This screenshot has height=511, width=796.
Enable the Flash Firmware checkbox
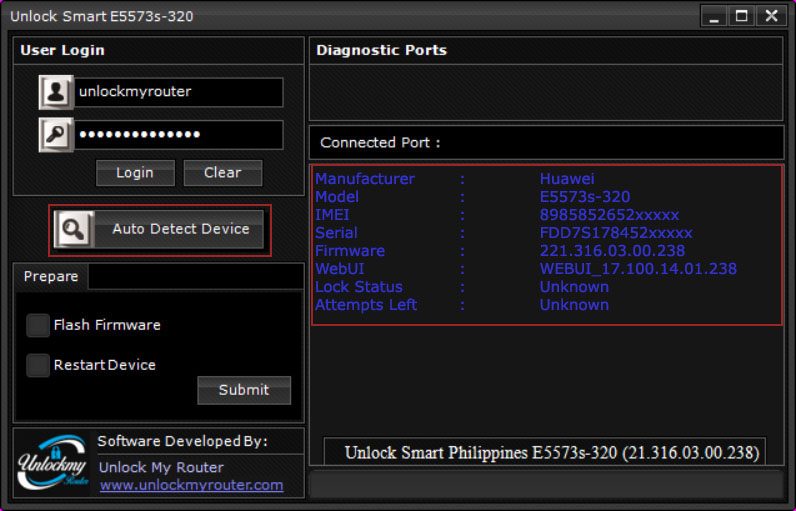click(38, 325)
